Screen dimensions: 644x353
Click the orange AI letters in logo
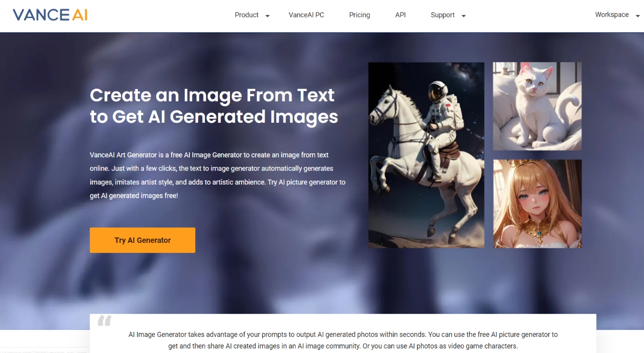[x=79, y=15]
